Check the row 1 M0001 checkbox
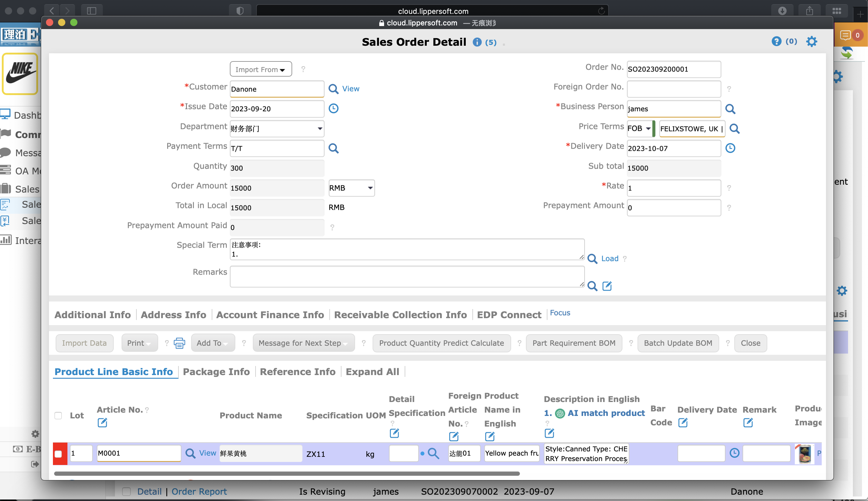The height and width of the screenshot is (501, 868). pyautogui.click(x=58, y=454)
